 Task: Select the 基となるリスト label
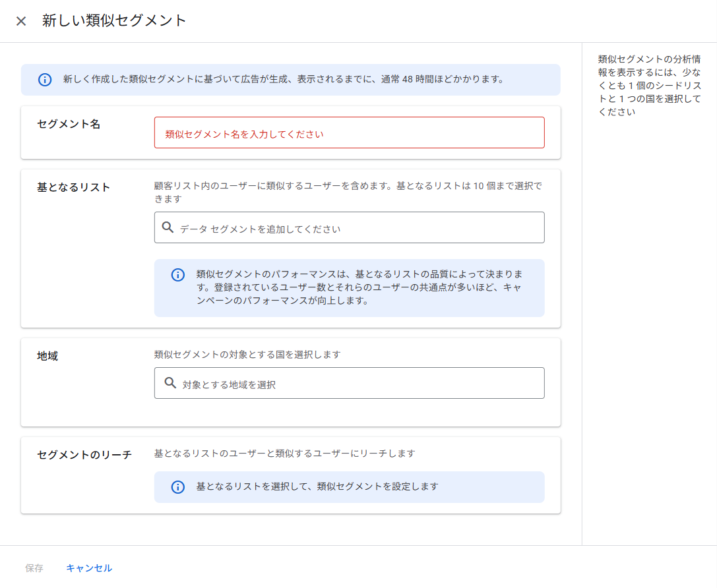coord(74,187)
